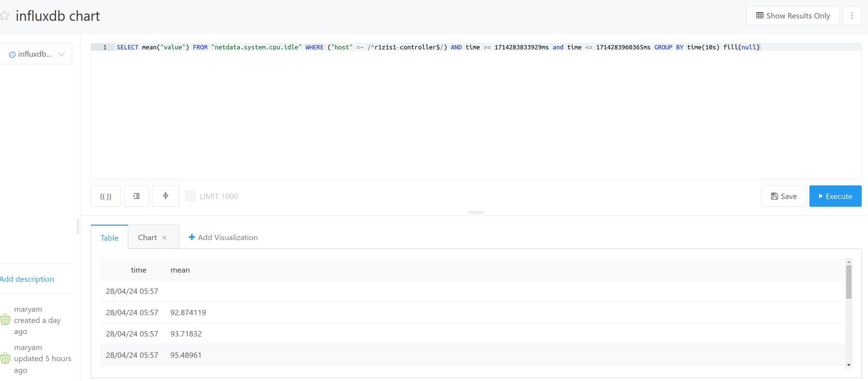Click the time cell beside mean 95.48961
Screen dimensions: 868x381
132,355
